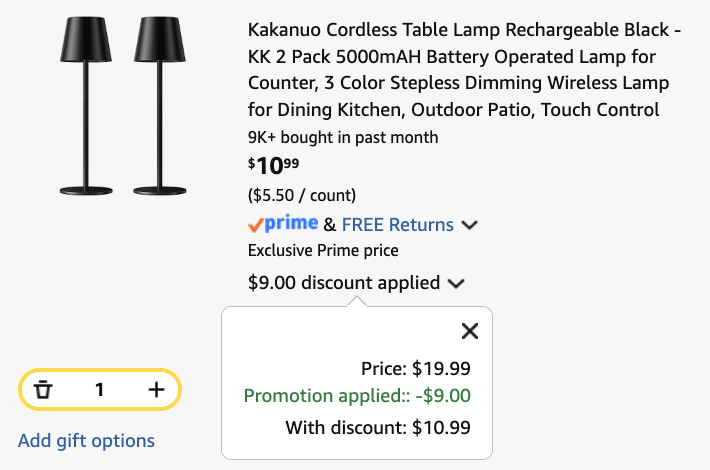Click the ($5.50 / count) unit price

click(302, 195)
